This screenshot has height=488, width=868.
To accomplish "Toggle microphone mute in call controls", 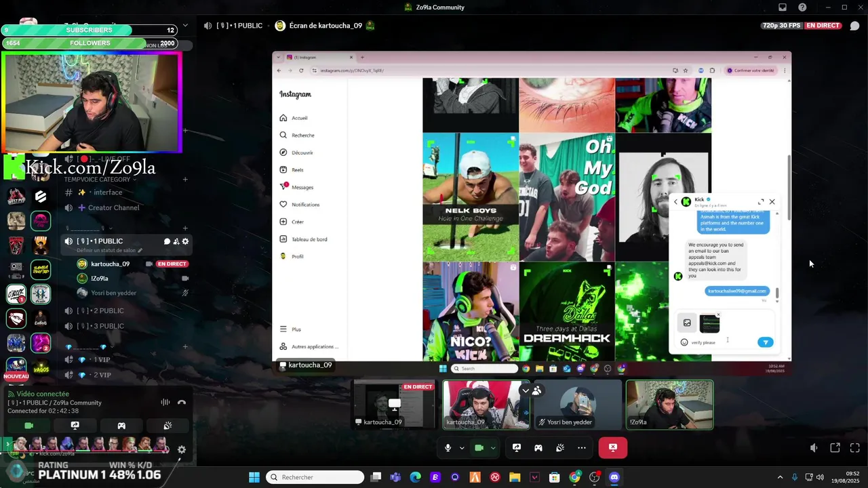I will [448, 448].
